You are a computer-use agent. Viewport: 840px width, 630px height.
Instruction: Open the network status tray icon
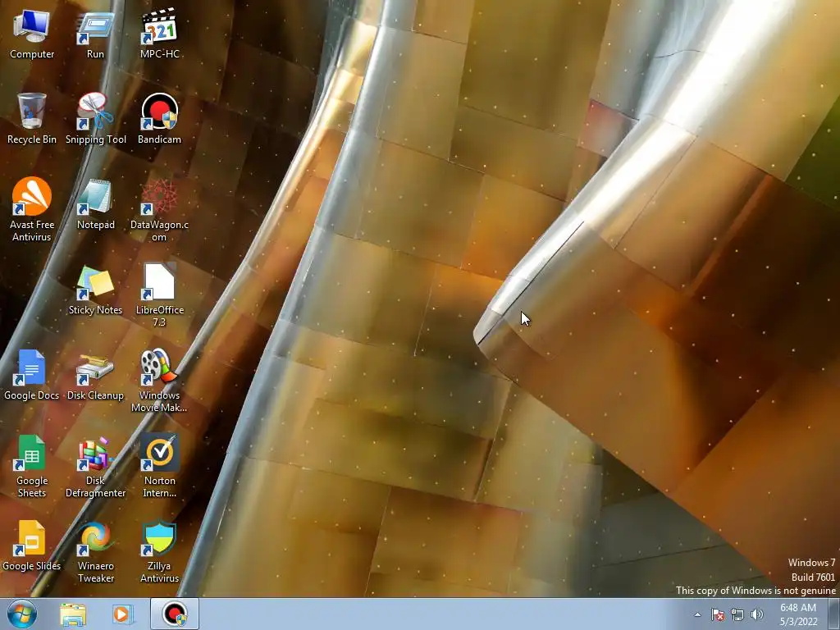coord(737,614)
